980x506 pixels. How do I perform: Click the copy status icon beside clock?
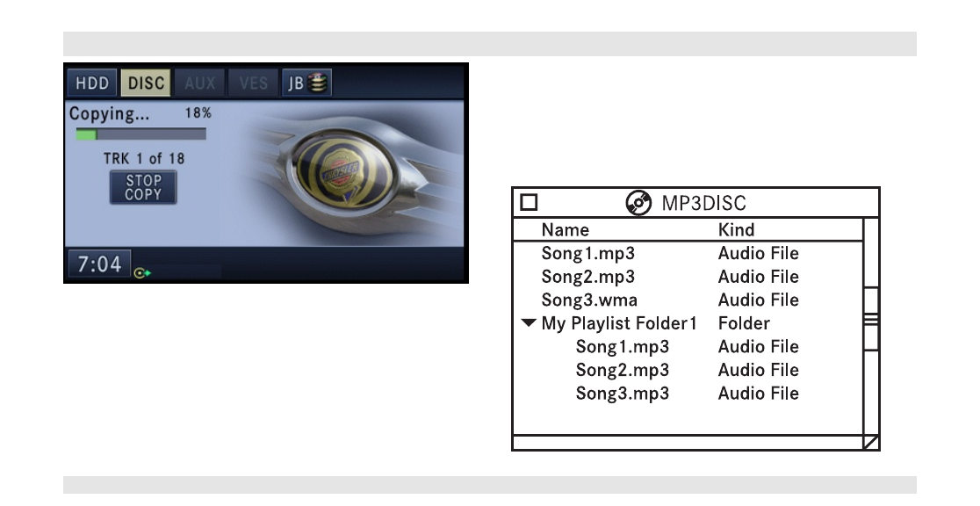click(142, 272)
